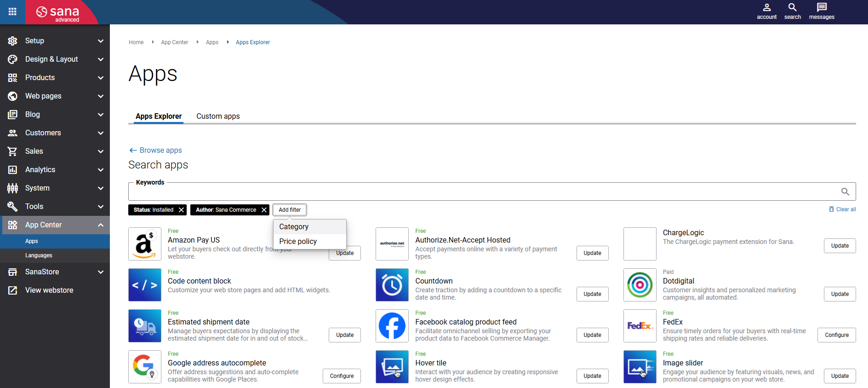
Task: Remove the Author: Sana Commerce filter
Action: 264,210
